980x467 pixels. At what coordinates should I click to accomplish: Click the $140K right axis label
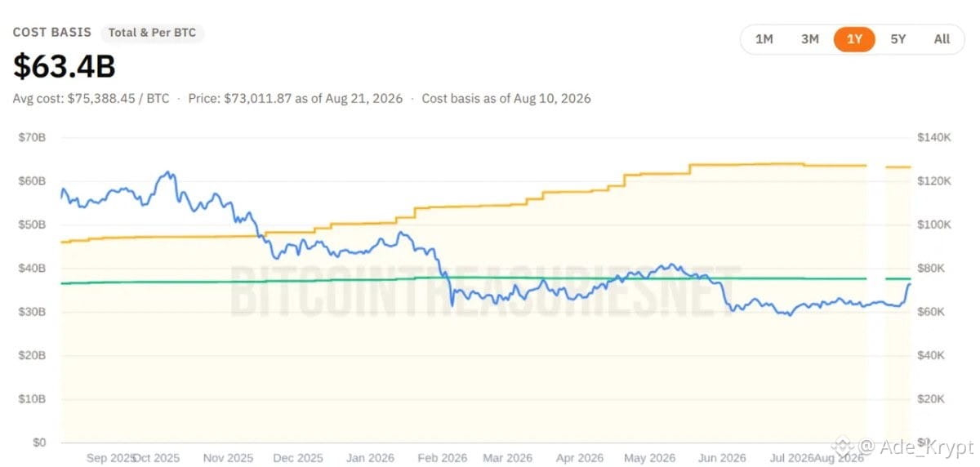click(936, 137)
